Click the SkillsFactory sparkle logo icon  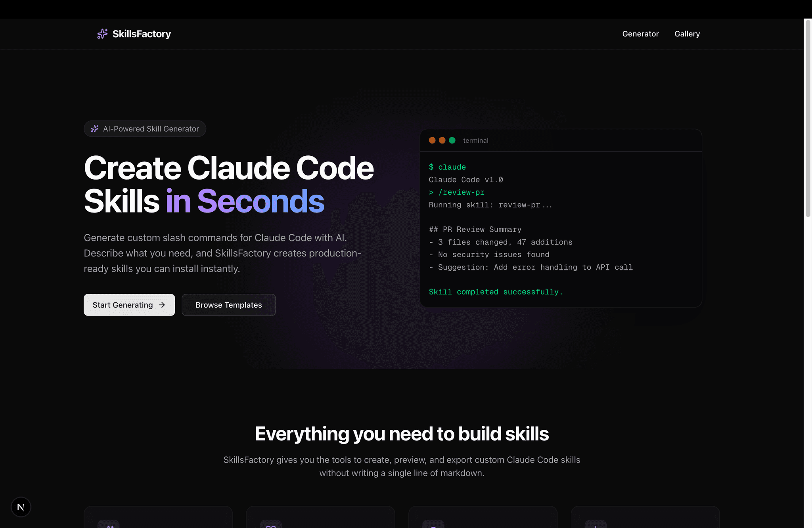click(102, 34)
